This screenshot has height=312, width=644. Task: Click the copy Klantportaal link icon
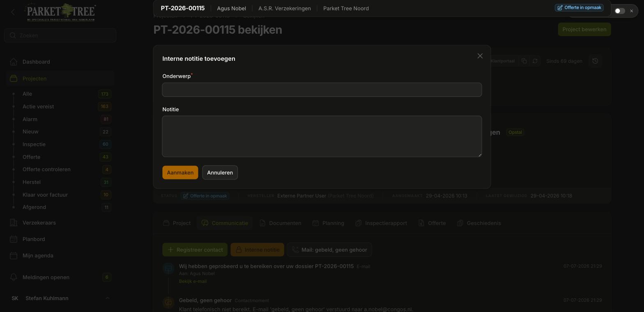(524, 61)
